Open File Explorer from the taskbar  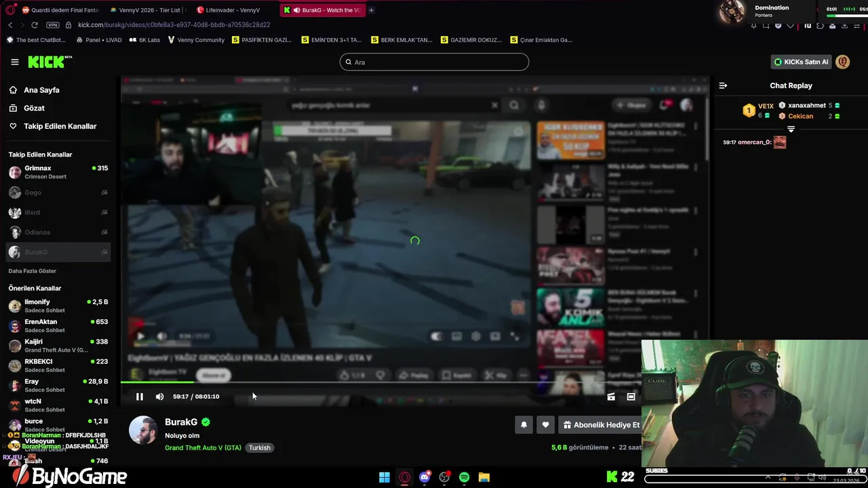(484, 477)
